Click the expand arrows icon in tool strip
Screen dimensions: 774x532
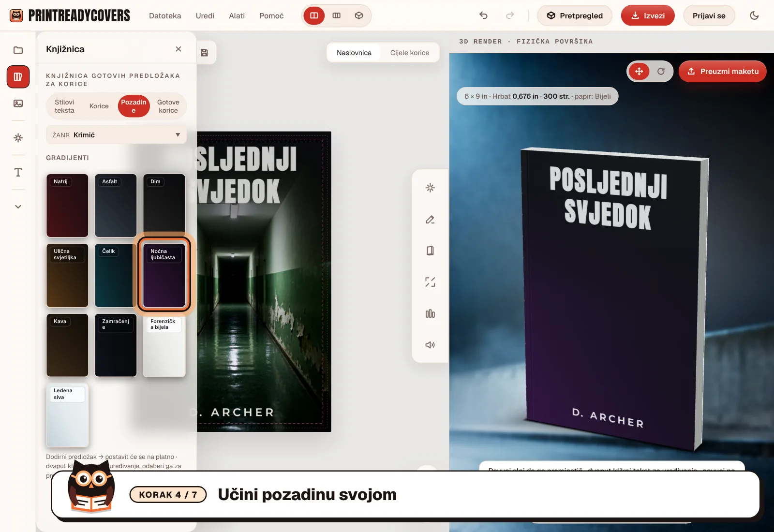[430, 282]
